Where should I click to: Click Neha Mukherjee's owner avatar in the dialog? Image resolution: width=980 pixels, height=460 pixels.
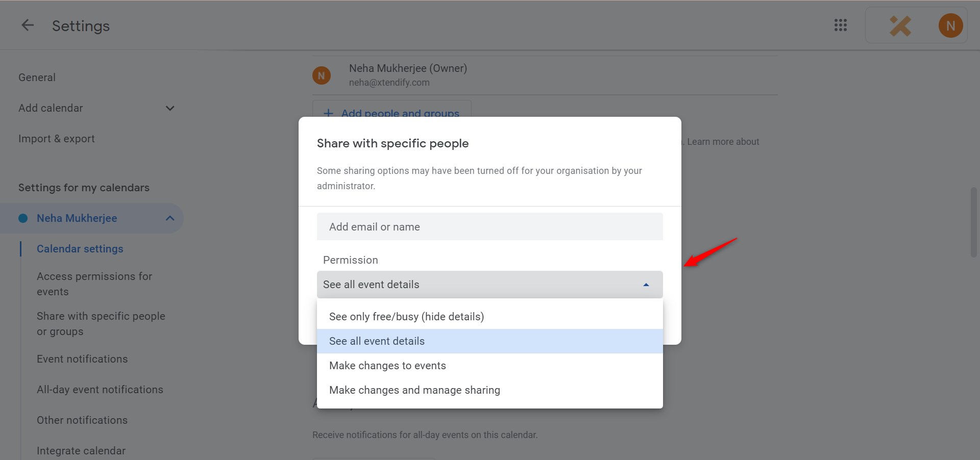point(322,75)
